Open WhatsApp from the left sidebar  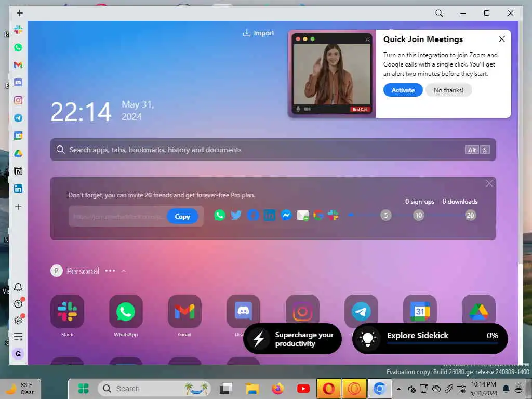[x=18, y=47]
